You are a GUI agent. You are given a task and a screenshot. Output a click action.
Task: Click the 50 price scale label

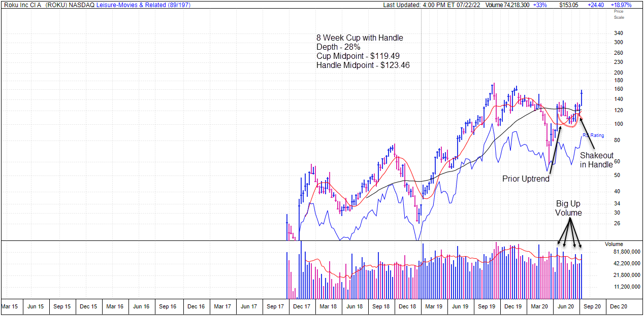click(x=617, y=175)
